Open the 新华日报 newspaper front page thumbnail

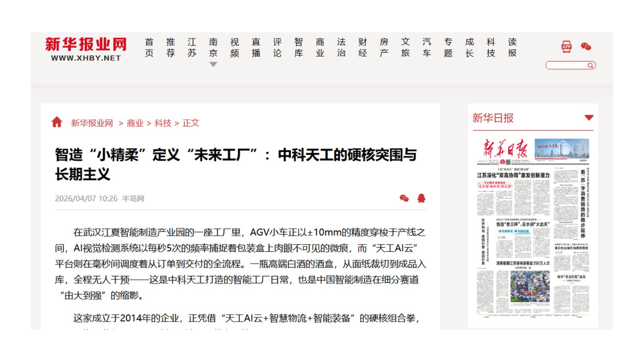[x=533, y=226]
